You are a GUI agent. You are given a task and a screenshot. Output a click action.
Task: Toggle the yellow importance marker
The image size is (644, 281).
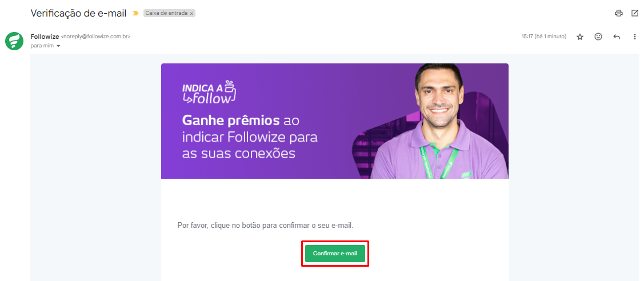[136, 13]
